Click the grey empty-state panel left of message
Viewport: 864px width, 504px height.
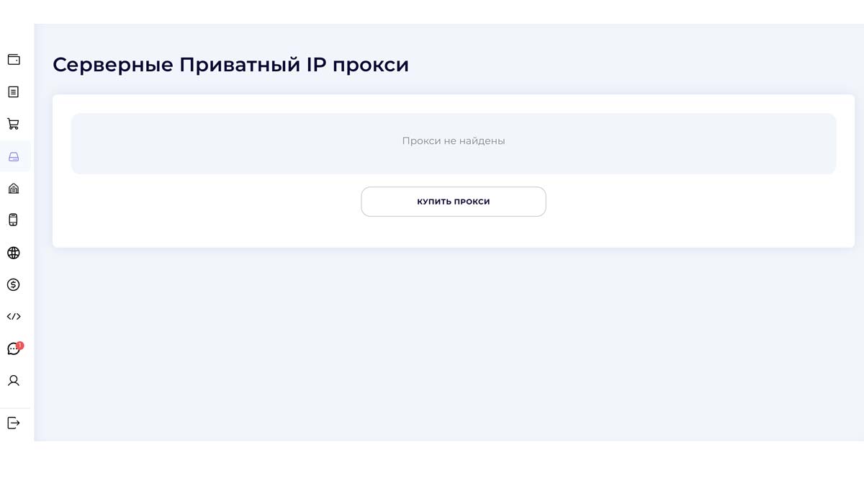[216, 143]
